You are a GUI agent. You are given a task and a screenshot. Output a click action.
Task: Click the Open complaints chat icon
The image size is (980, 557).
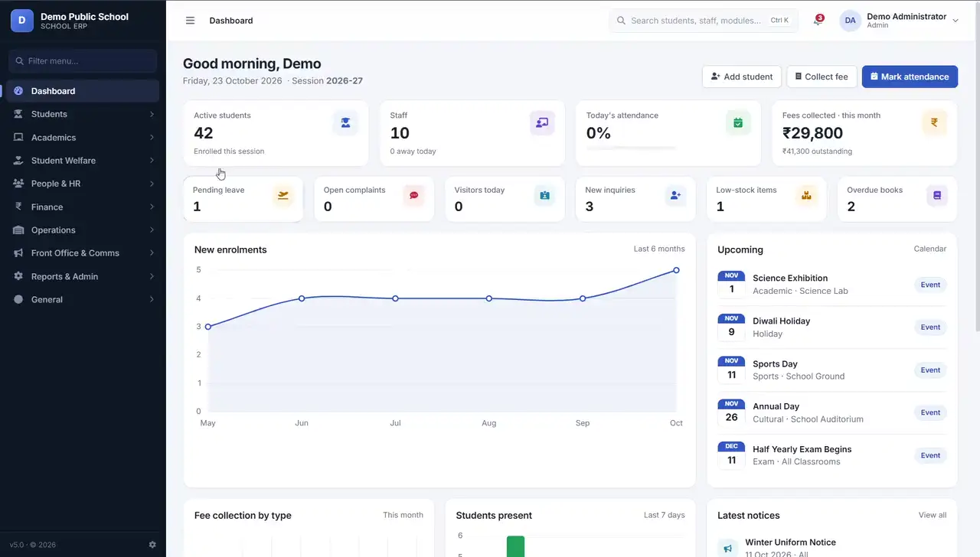414,196
